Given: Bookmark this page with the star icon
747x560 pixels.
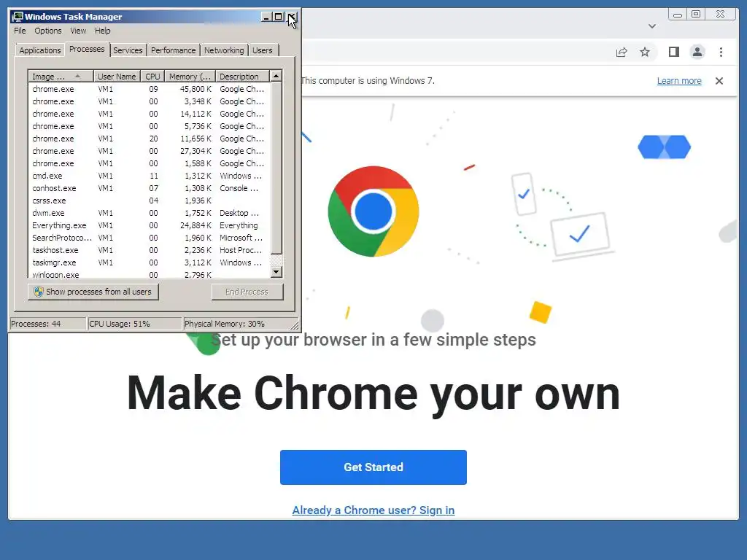Looking at the screenshot, I should click(645, 52).
